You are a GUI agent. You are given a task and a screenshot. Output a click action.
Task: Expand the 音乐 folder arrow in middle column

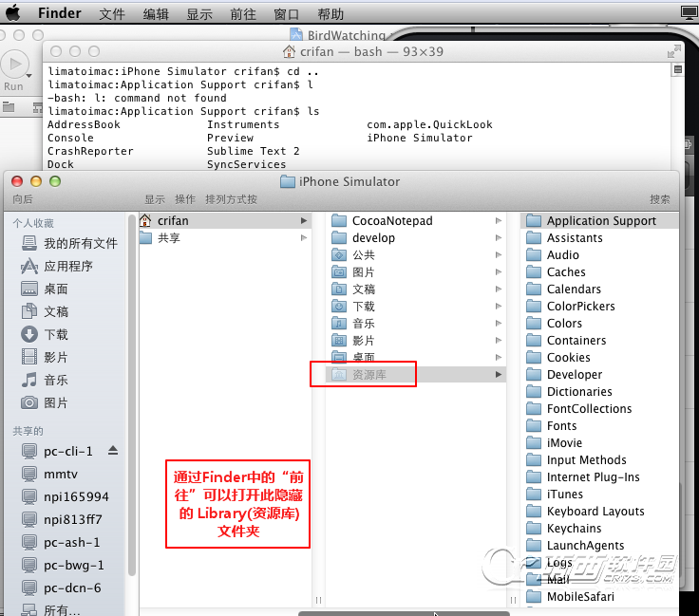pyautogui.click(x=499, y=324)
